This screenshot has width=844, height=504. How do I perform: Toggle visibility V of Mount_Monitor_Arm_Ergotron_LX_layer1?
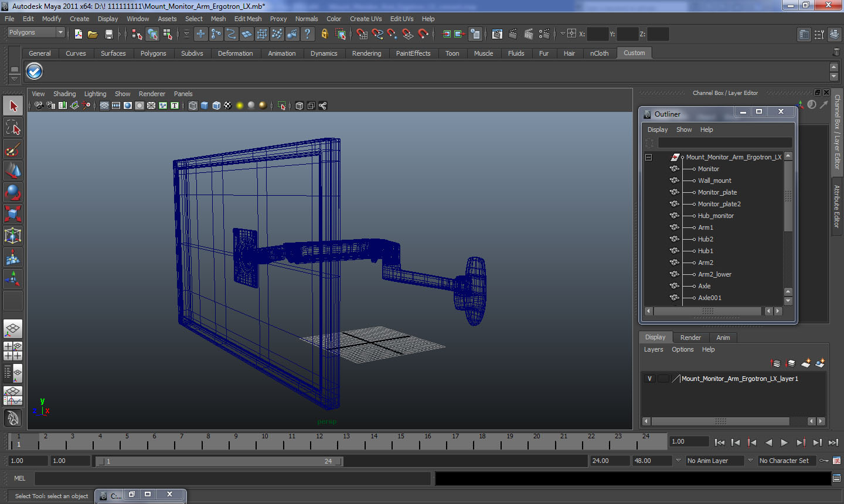pos(649,379)
